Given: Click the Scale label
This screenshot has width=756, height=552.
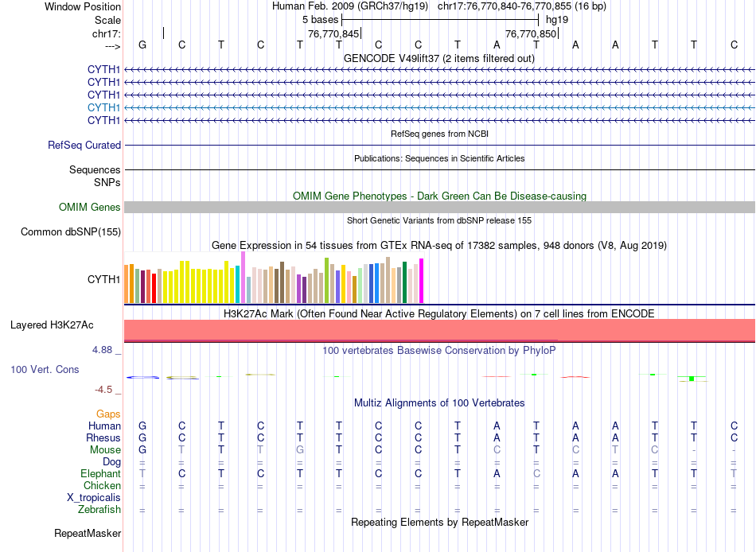Looking at the screenshot, I should point(107,20).
